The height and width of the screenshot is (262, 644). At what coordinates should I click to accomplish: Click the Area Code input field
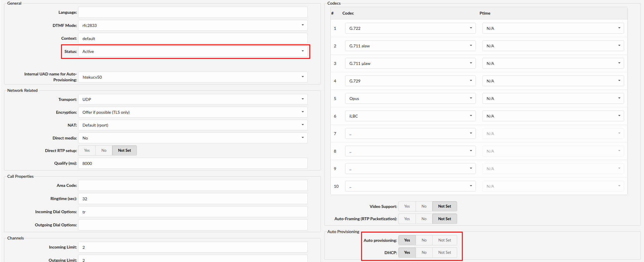[192, 186]
